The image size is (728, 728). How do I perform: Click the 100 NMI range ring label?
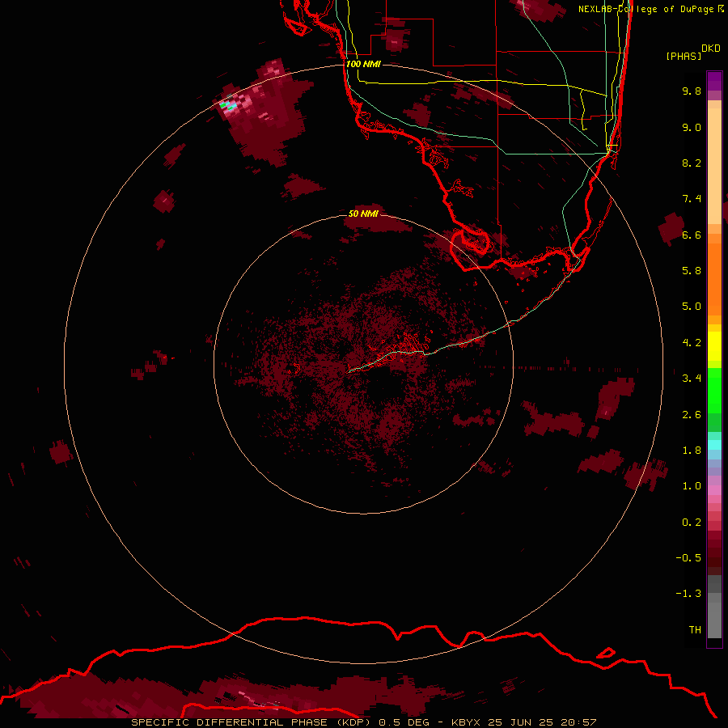363,64
